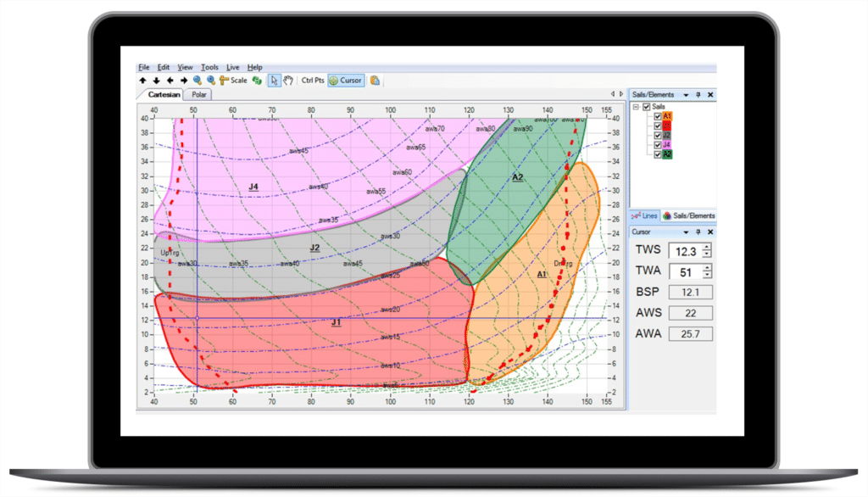Viewport: 868px width, 497px height.
Task: Click the BSP value 12.1 field
Action: (690, 292)
